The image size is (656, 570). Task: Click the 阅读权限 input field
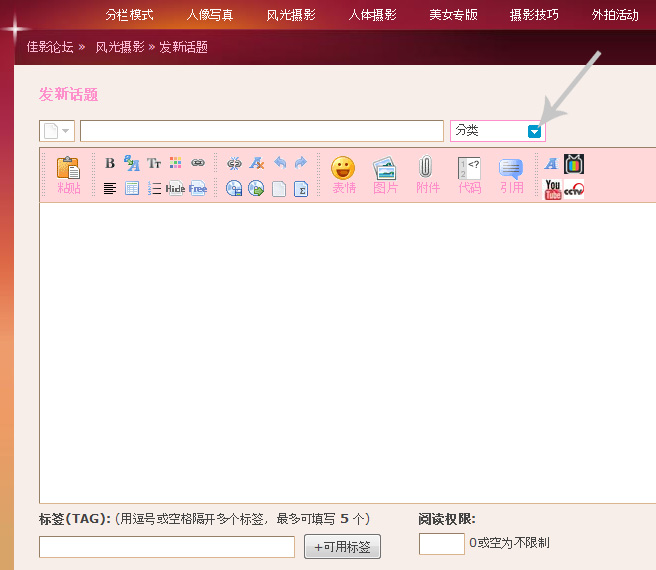441,544
